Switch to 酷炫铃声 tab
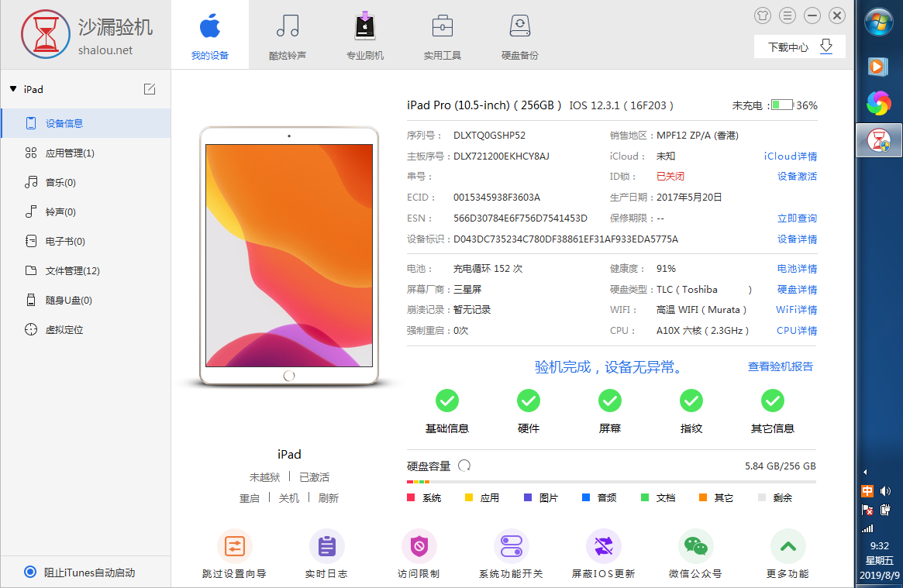Screen dimensions: 903x588 pos(287,36)
